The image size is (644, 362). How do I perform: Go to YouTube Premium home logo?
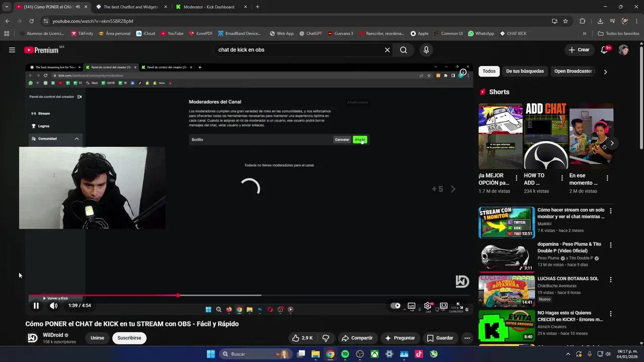41,50
